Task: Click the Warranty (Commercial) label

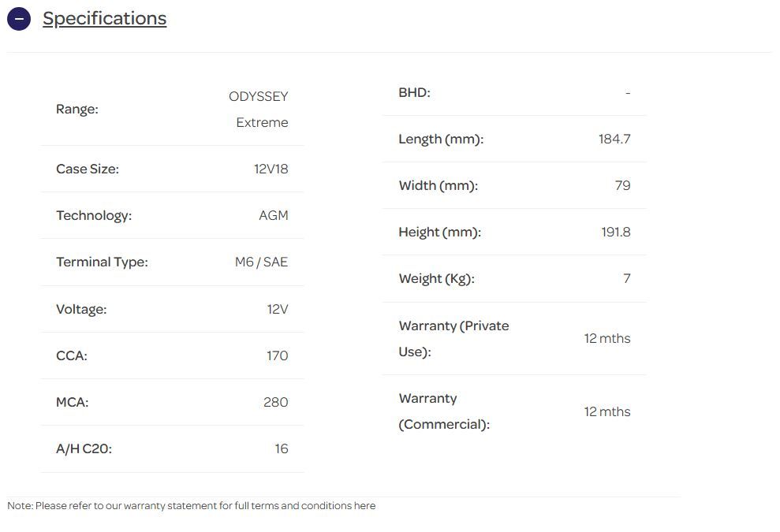Action: (444, 411)
